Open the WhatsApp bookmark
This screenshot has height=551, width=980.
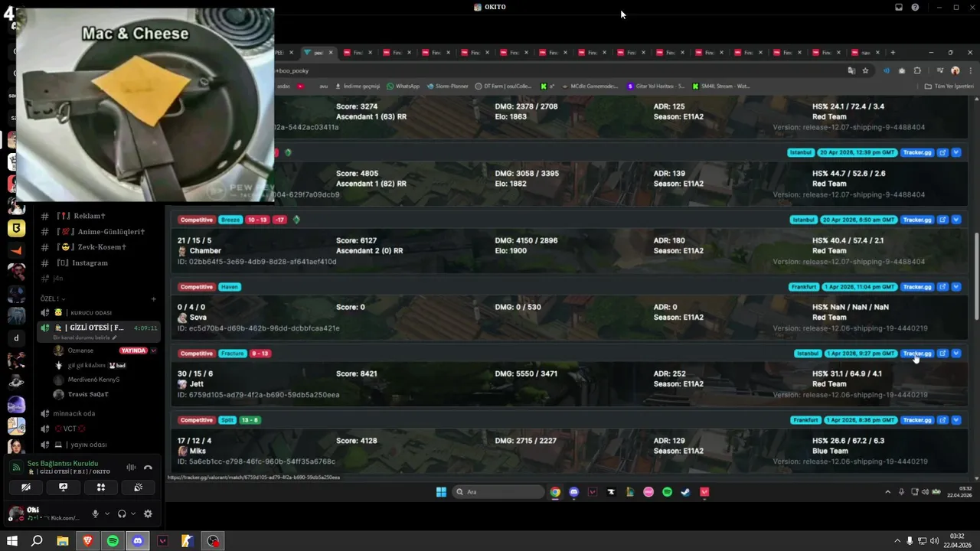(403, 86)
